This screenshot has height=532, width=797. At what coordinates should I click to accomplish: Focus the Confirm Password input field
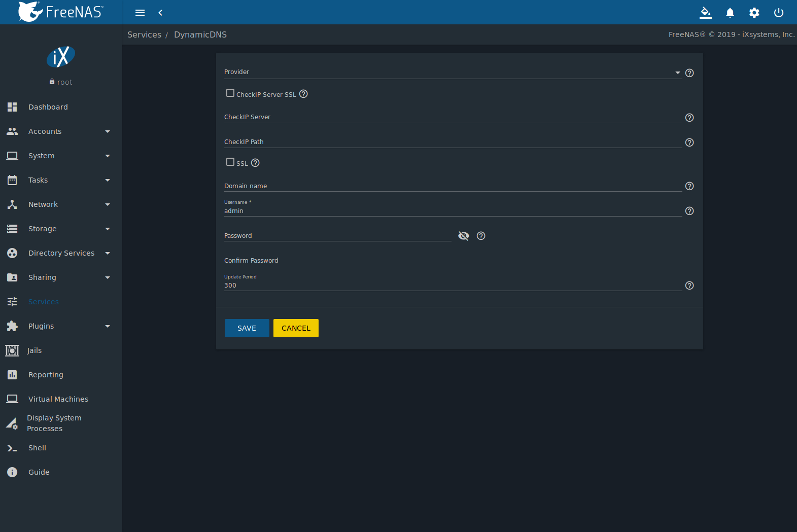pos(338,260)
